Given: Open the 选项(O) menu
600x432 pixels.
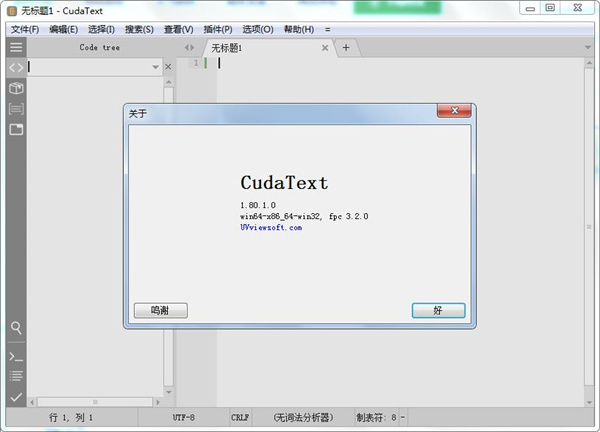Looking at the screenshot, I should click(x=258, y=29).
